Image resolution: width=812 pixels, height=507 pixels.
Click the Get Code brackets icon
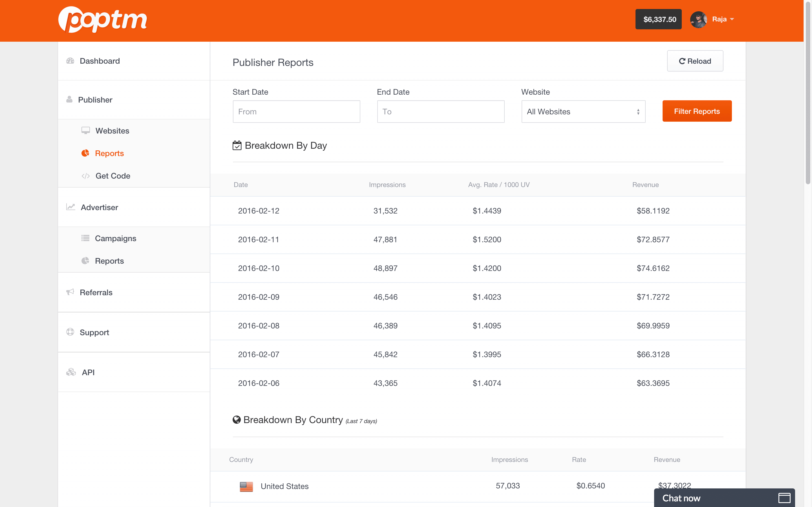tap(85, 176)
